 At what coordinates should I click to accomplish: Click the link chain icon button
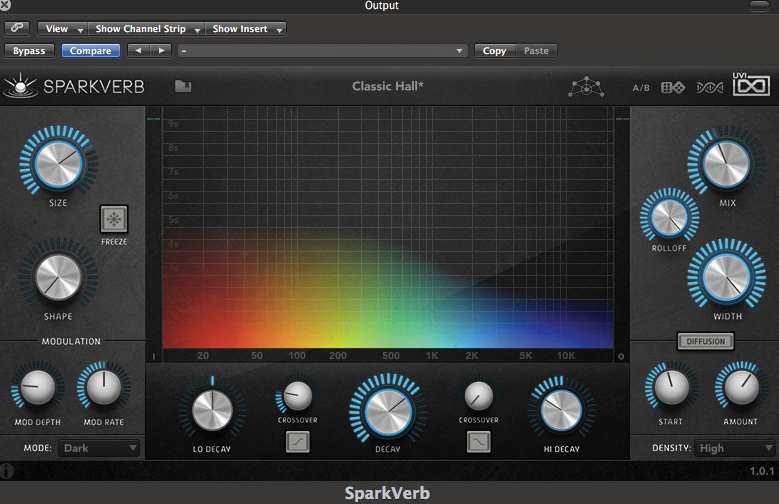click(x=17, y=28)
